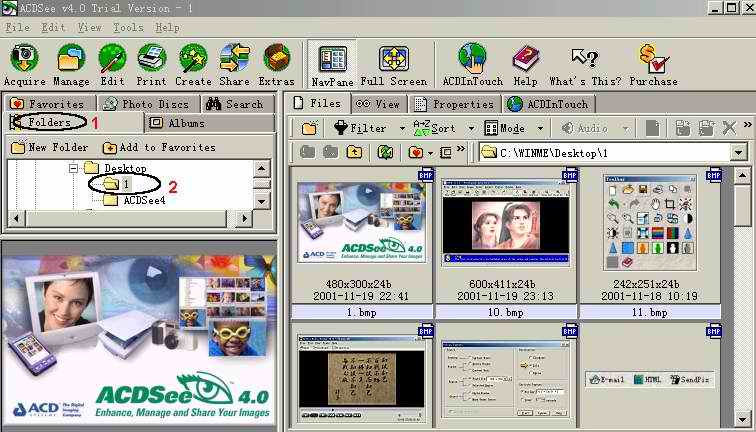This screenshot has height=432, width=756.
Task: Click the New Folder button
Action: (x=50, y=147)
